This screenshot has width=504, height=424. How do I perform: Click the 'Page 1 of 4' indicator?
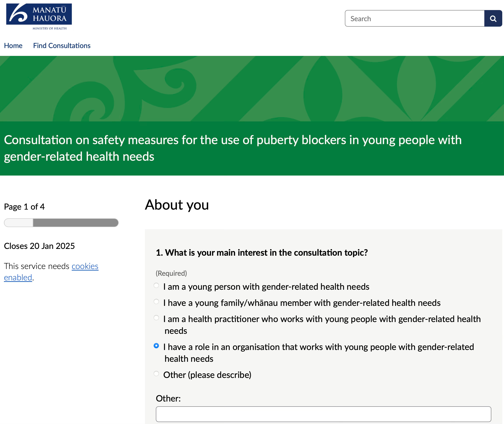(x=24, y=207)
